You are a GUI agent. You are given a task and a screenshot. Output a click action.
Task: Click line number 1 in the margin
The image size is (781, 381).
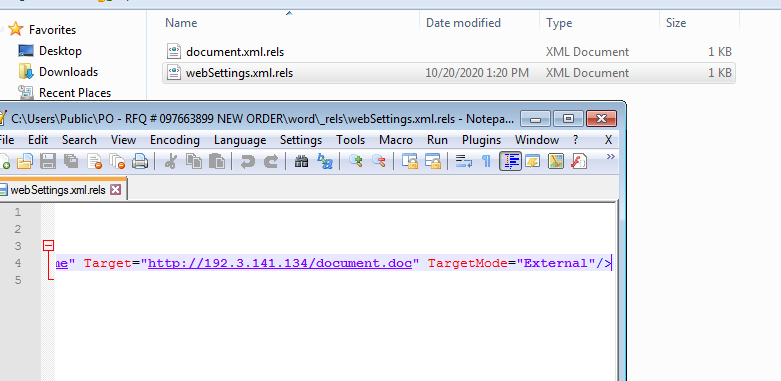18,212
